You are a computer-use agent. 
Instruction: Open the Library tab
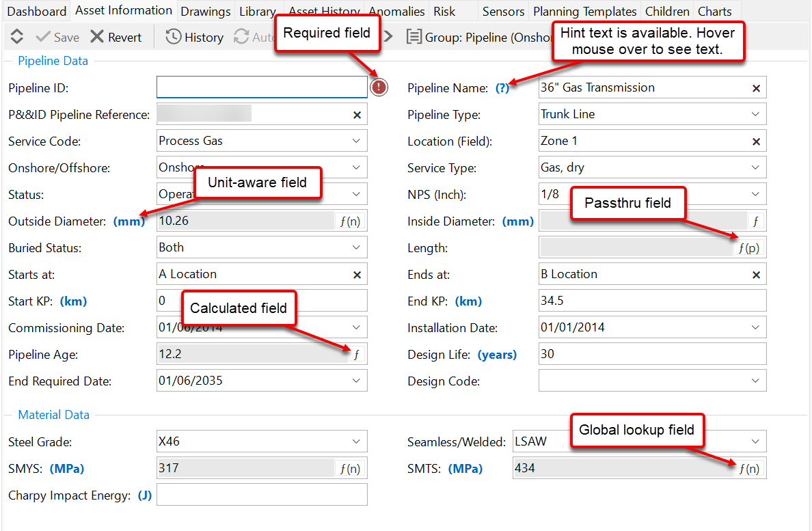(257, 11)
